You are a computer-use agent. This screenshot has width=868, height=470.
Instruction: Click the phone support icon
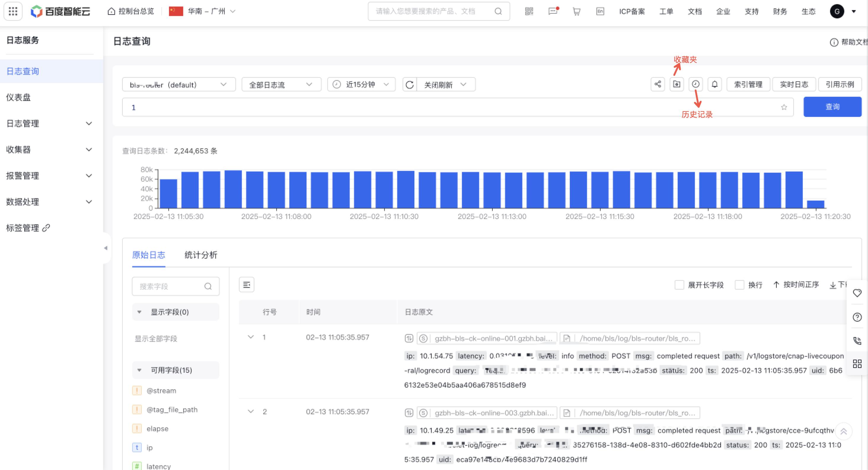857,341
